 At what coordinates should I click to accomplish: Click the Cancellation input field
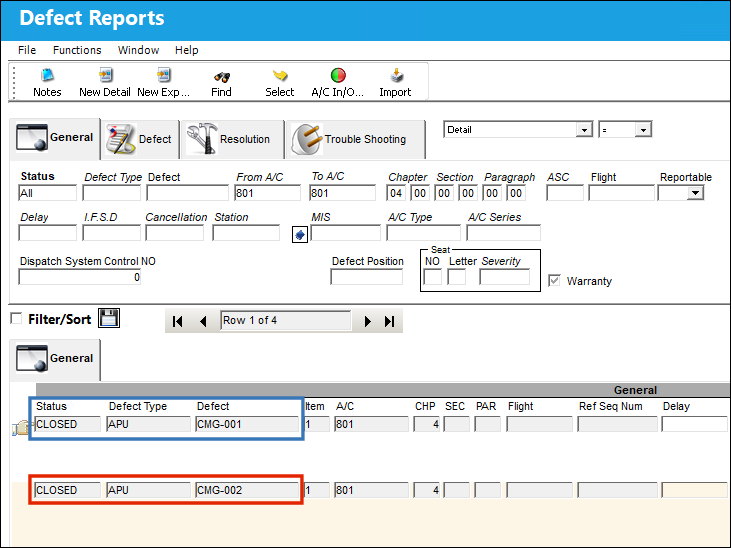coord(174,233)
